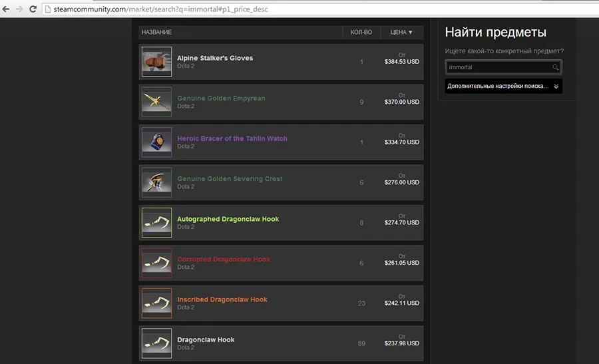Click quantity 9 in Genuine Golden Empyrean row
The width and height of the screenshot is (599, 364).
tap(362, 102)
